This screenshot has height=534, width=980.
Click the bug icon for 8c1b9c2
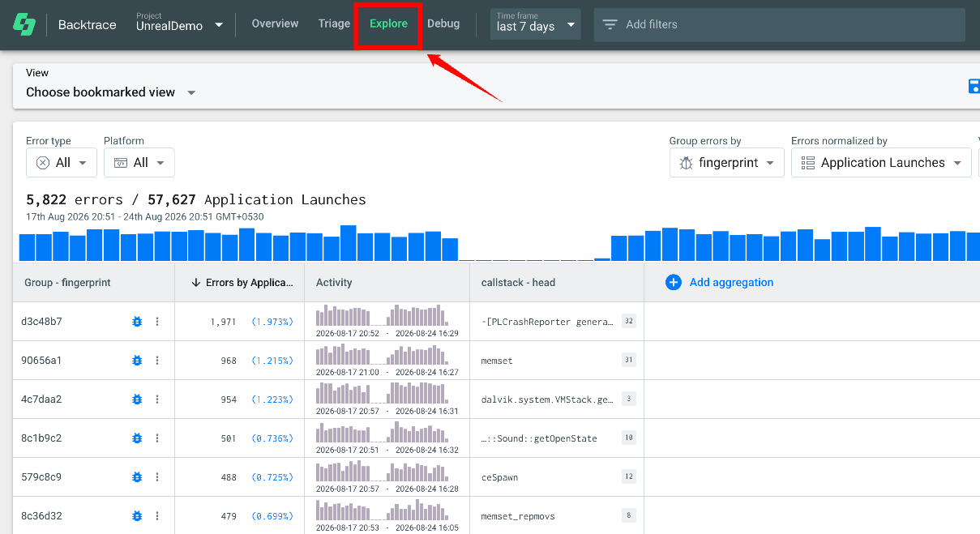pos(137,438)
